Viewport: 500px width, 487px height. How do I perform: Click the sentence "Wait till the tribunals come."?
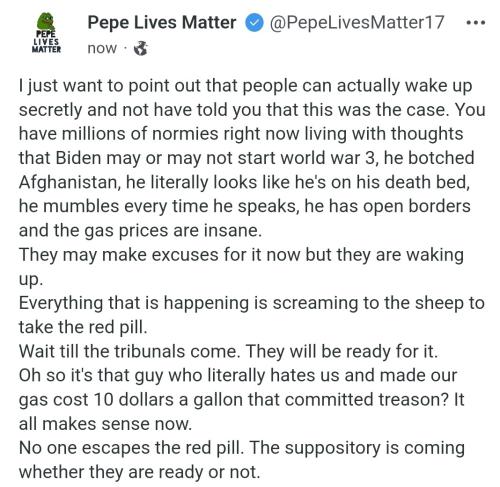[130, 352]
